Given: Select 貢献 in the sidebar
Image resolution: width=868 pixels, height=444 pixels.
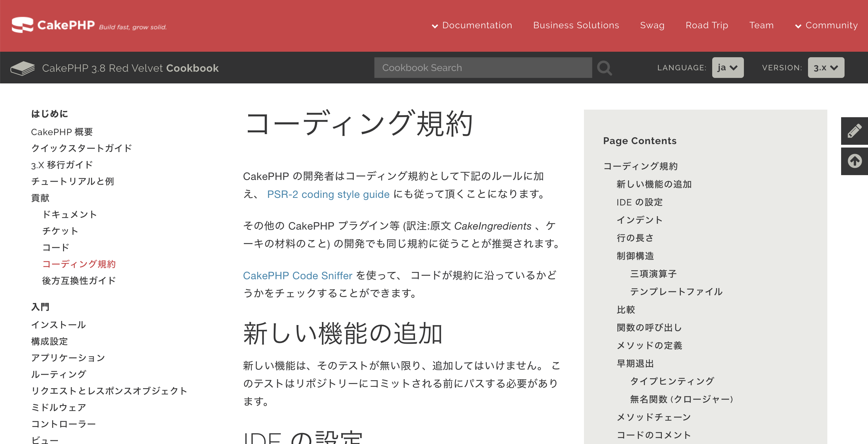Looking at the screenshot, I should coord(40,198).
